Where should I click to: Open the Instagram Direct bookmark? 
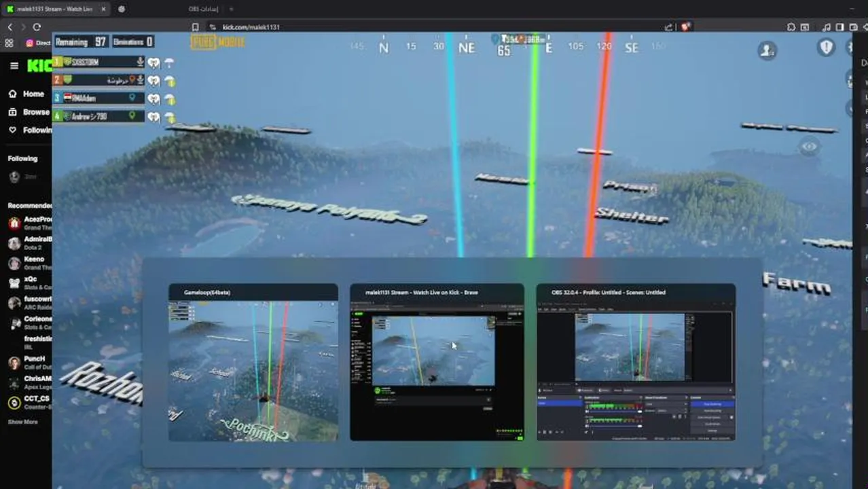pos(38,43)
